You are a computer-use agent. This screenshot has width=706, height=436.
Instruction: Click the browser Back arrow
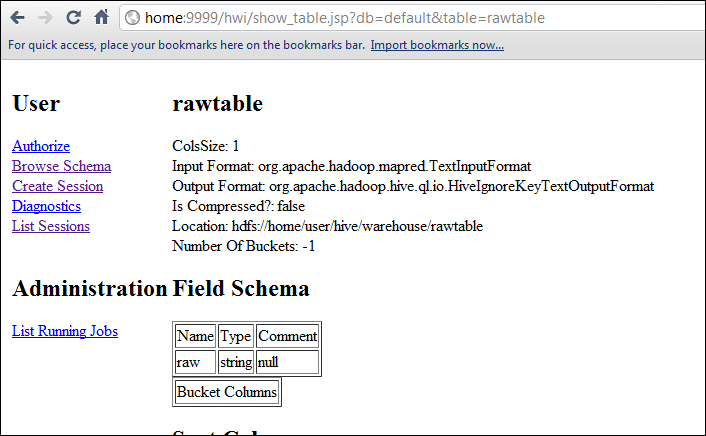pyautogui.click(x=17, y=18)
